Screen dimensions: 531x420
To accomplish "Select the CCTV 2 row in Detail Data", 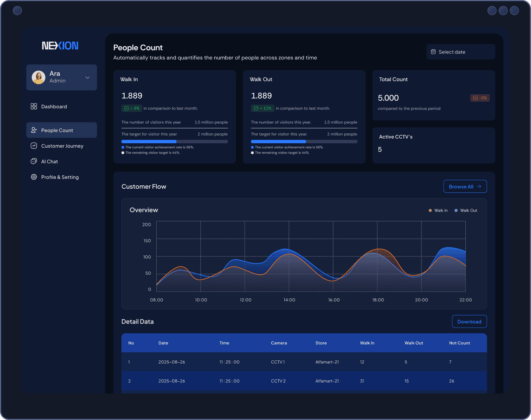I will 304,381.
